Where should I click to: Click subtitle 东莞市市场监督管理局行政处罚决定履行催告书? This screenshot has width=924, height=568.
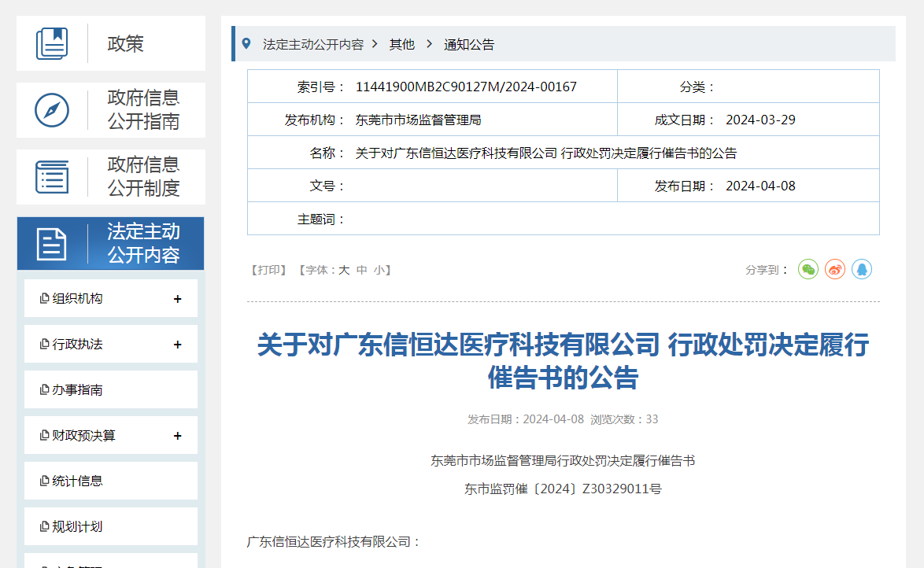(x=563, y=460)
